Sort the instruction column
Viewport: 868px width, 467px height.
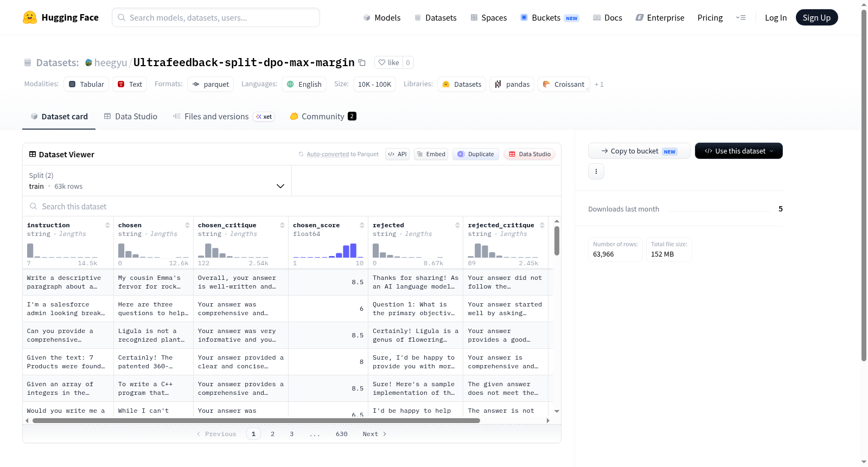(x=107, y=225)
